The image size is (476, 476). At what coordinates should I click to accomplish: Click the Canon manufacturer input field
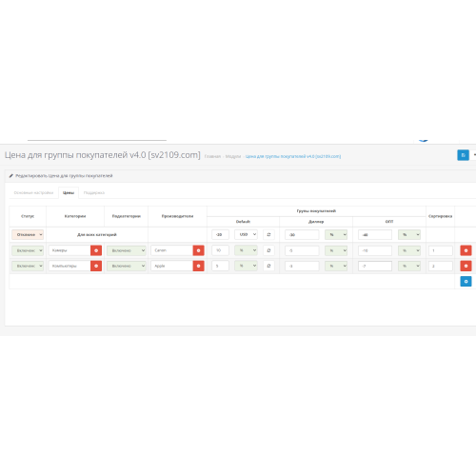pyautogui.click(x=172, y=250)
